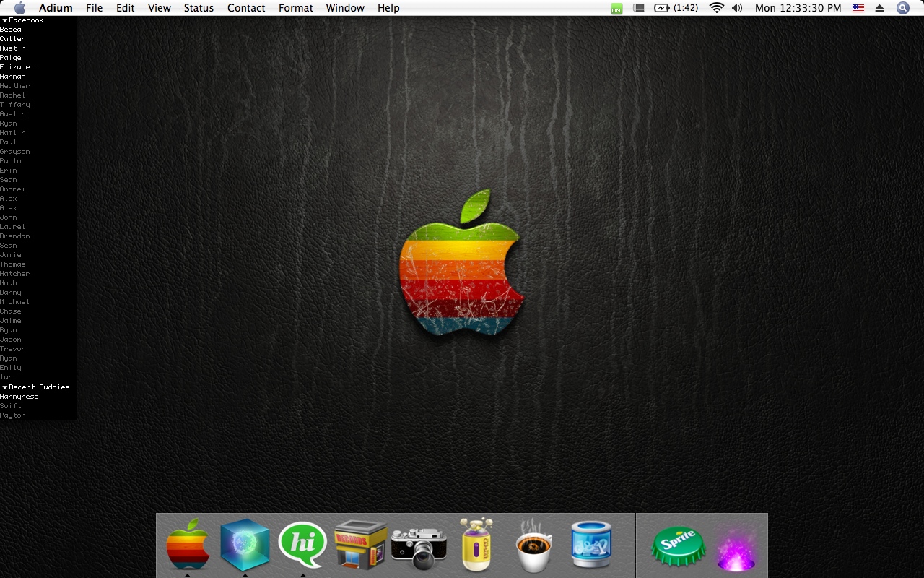The image size is (924, 578).
Task: Open the View menu
Action: click(x=160, y=8)
